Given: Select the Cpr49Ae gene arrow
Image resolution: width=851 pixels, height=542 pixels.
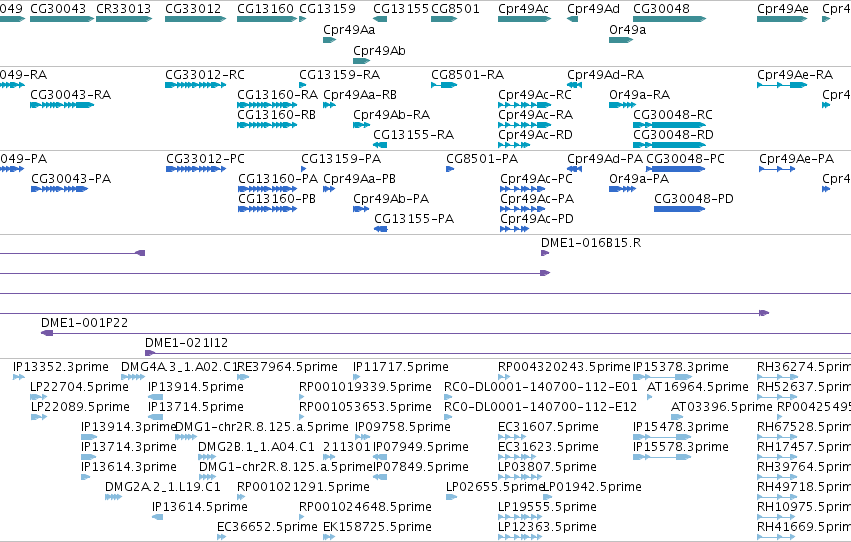Looking at the screenshot, I should (782, 19).
